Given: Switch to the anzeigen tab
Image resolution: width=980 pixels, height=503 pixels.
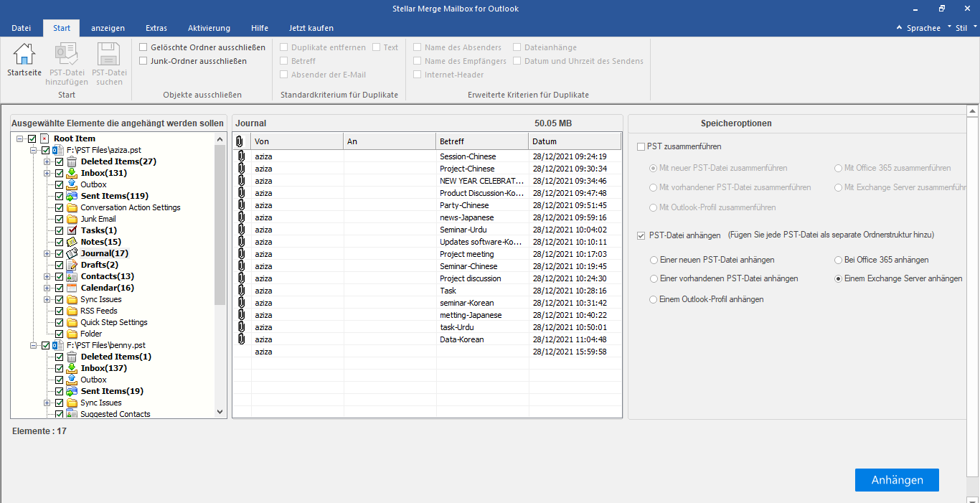Looking at the screenshot, I should click(x=108, y=28).
